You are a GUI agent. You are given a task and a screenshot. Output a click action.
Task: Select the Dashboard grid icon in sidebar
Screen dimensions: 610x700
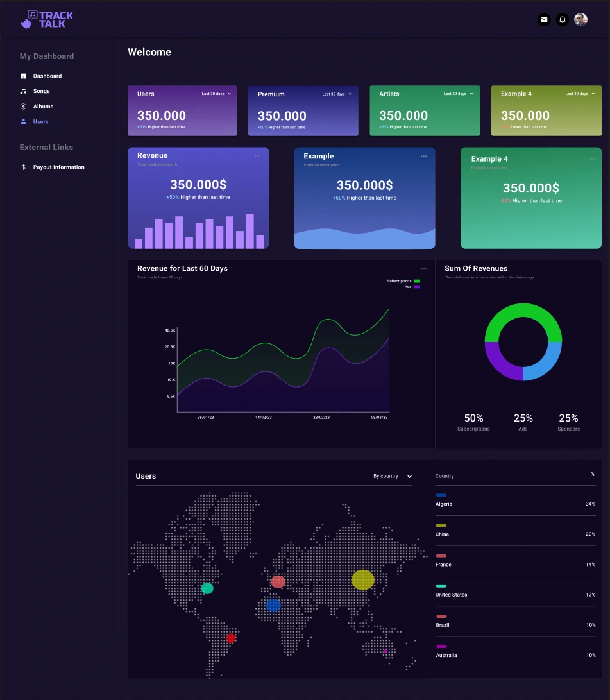point(23,76)
